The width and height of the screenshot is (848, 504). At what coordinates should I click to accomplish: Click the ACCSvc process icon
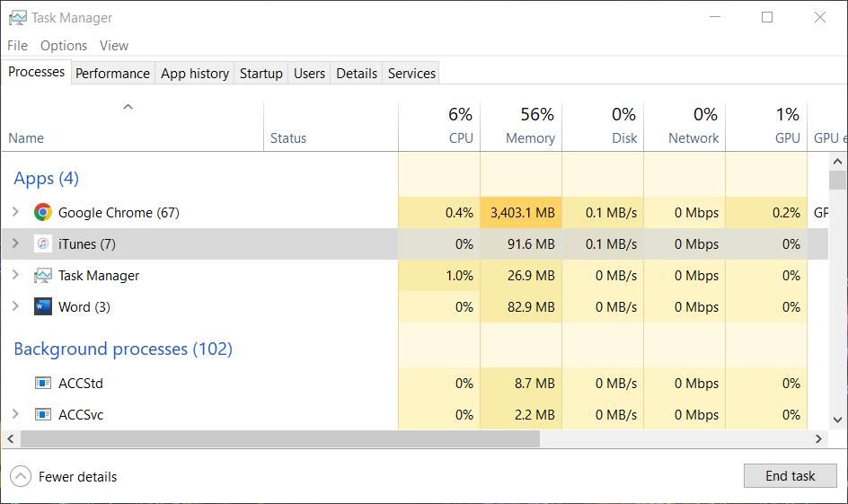(x=42, y=415)
